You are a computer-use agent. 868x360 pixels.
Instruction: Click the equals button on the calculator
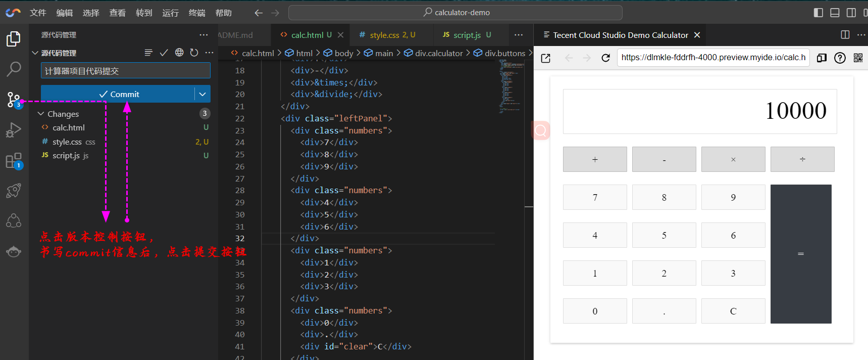click(801, 254)
